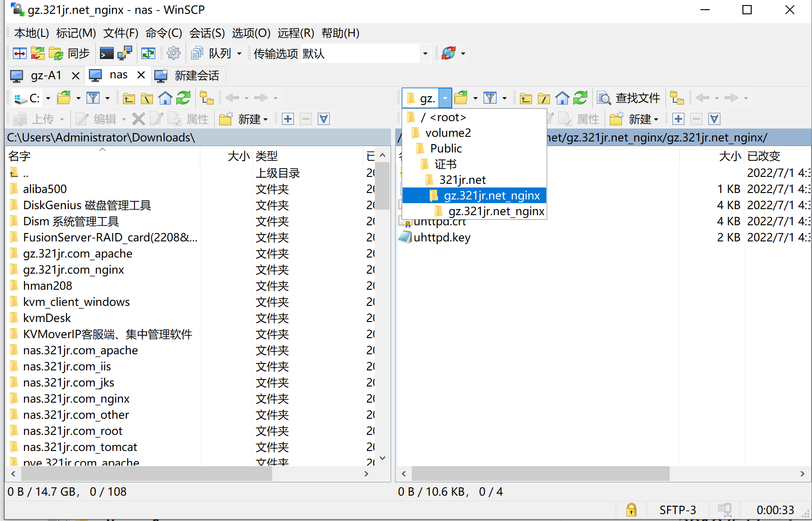
Task: Sort local list by 名字 column
Action: click(103, 156)
